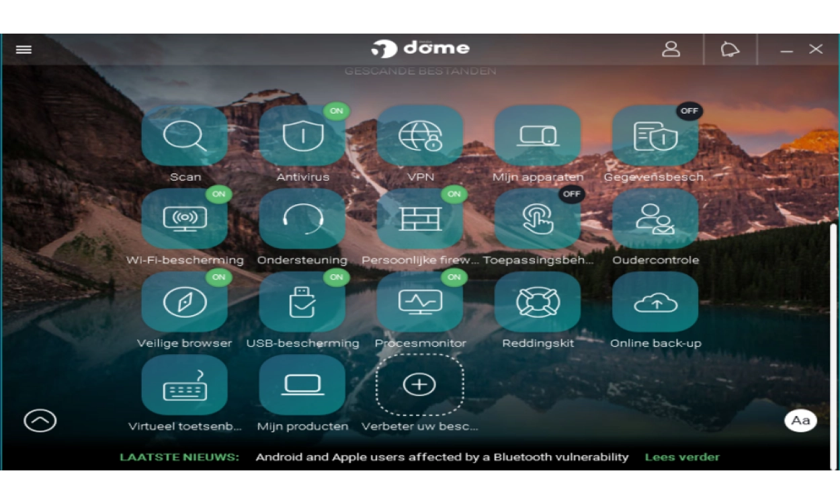Open Mijn apparaten devices tile

pos(538,136)
